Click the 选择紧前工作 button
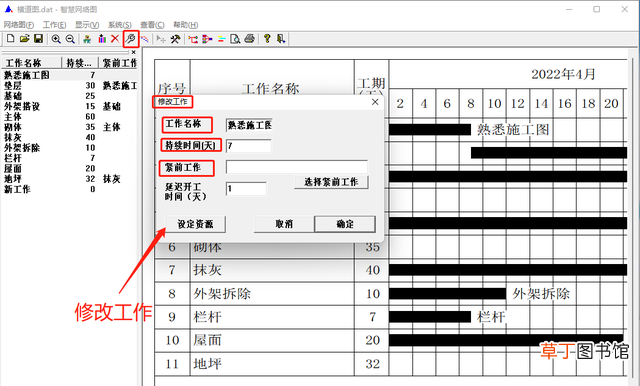 331,182
